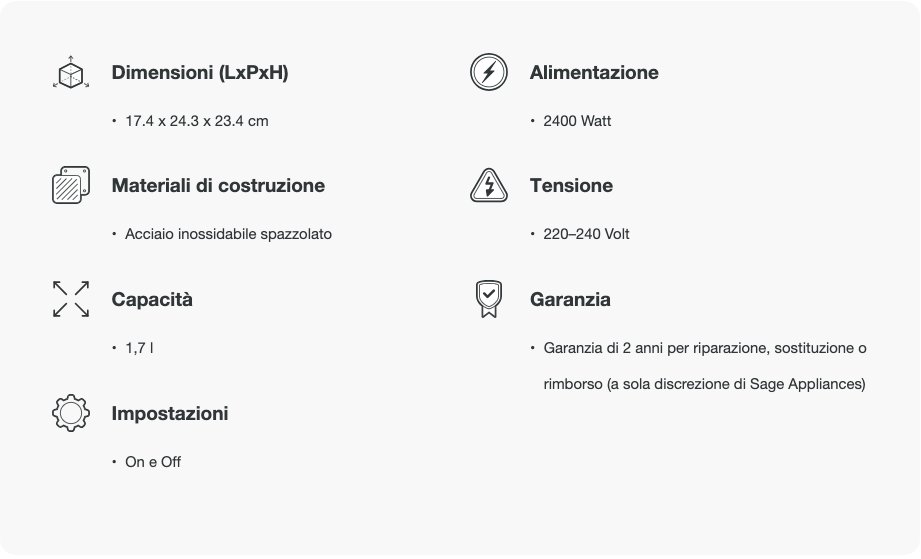Click the 17.4 x 24.3 x 23.4 cm value
This screenshot has height=559, width=921.
pos(197,121)
